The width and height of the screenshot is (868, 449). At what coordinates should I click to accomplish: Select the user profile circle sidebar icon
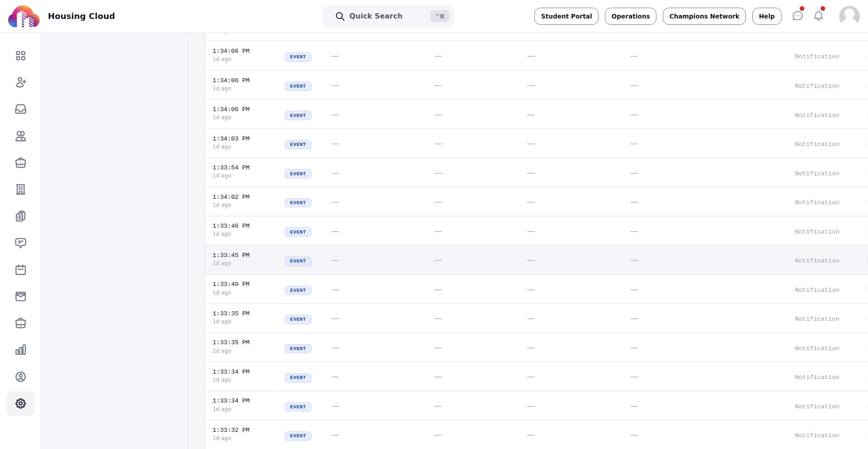pyautogui.click(x=20, y=377)
